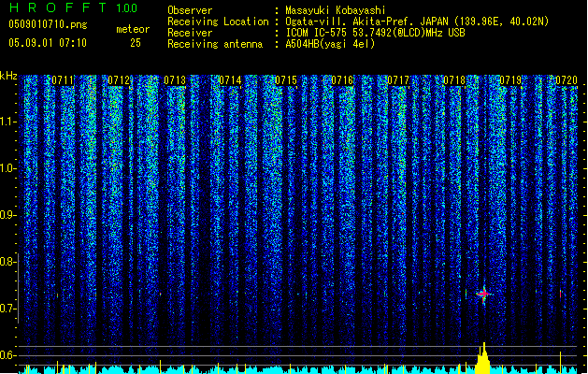The width and height of the screenshot is (588, 374).
Task: Select the Ogata-vill. Akita-Pref. JAPAN location text
Action: pos(417,22)
